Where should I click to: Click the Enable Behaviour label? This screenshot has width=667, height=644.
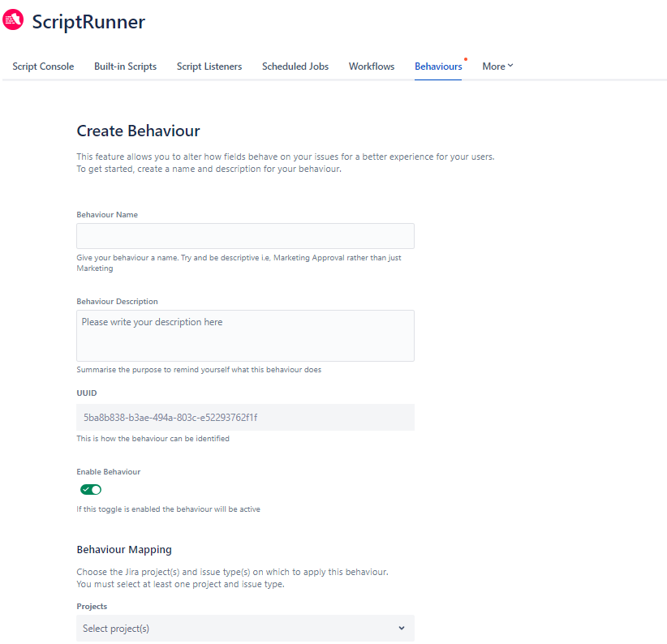(109, 472)
